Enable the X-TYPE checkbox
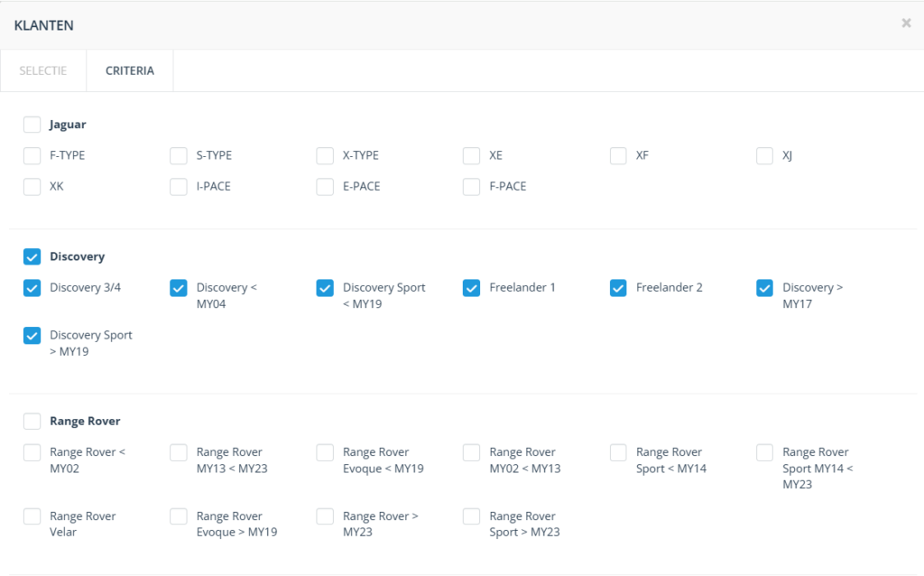Image resolution: width=924 pixels, height=576 pixels. point(325,155)
